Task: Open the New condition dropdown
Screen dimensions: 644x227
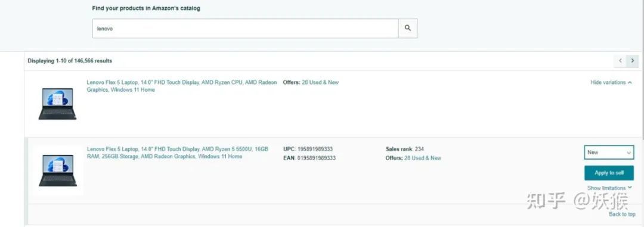Action: pyautogui.click(x=609, y=153)
